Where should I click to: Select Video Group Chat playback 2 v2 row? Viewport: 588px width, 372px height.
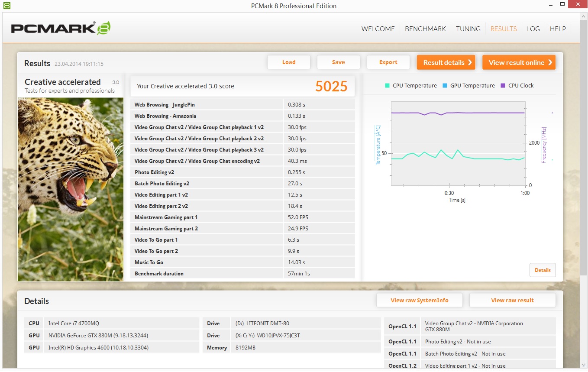242,139
